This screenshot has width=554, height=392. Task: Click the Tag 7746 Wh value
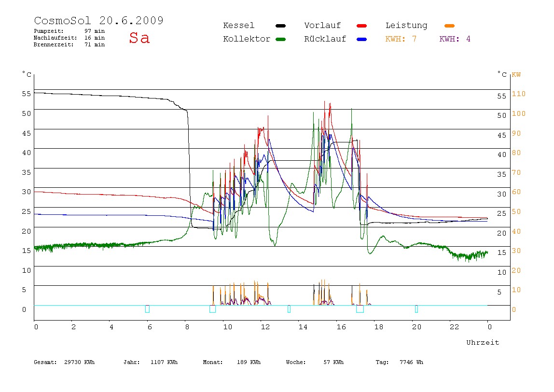pyautogui.click(x=399, y=362)
